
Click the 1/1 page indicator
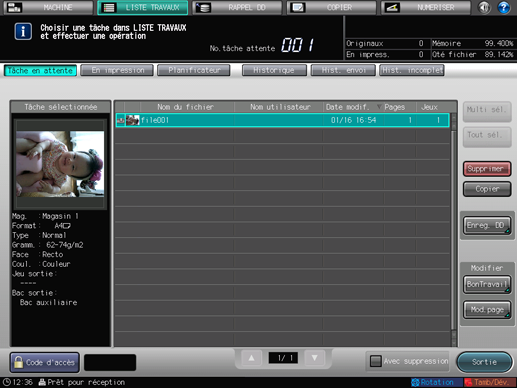pyautogui.click(x=283, y=358)
